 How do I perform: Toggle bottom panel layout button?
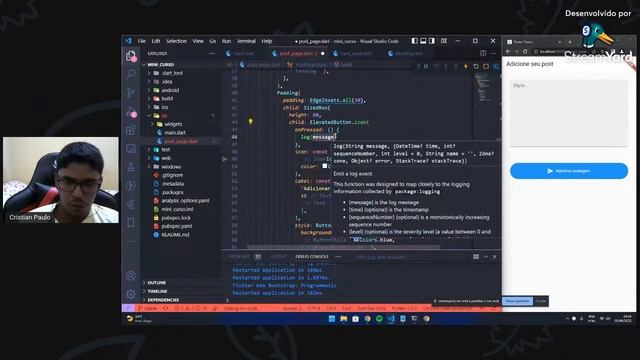(423, 41)
